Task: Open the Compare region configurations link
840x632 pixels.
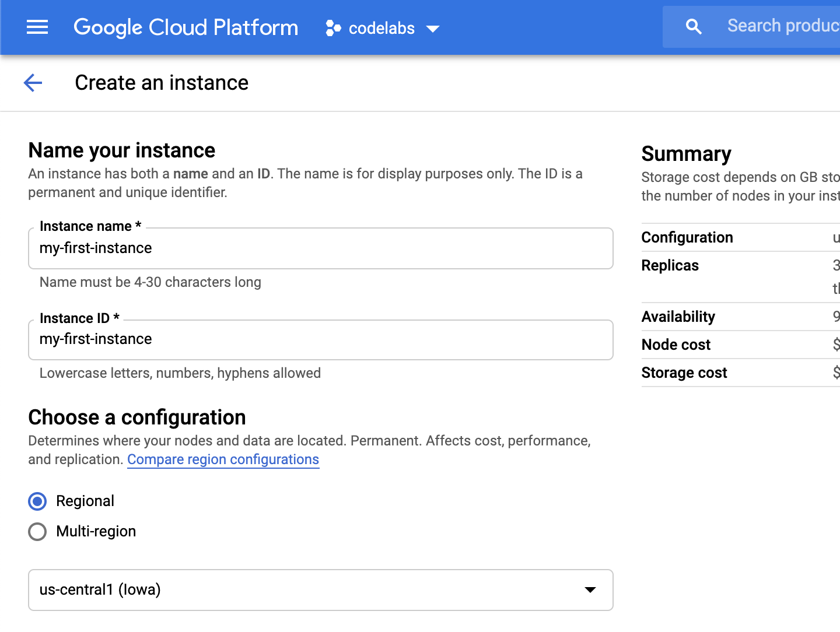Action: coord(223,459)
